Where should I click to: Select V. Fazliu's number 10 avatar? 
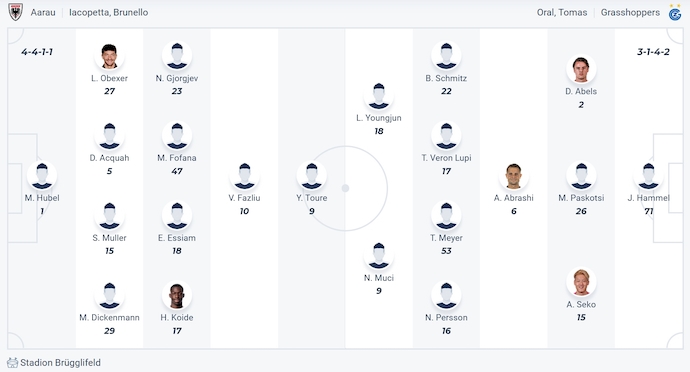pos(244,176)
